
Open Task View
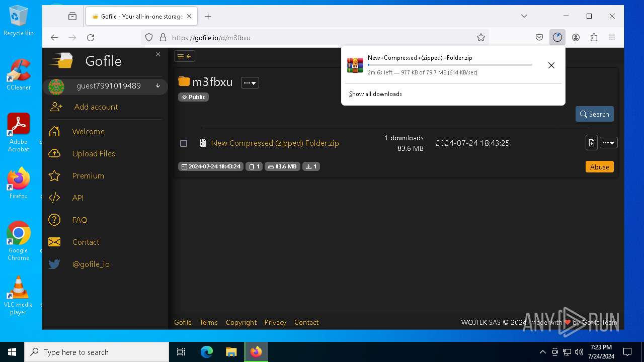pos(181,352)
